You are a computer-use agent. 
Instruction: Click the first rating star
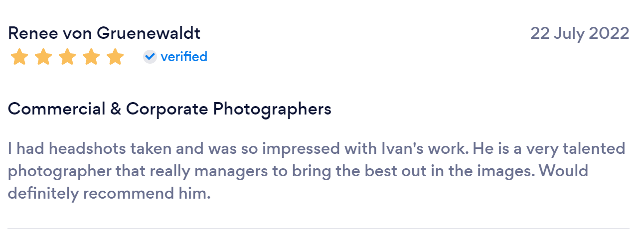pyautogui.click(x=19, y=57)
